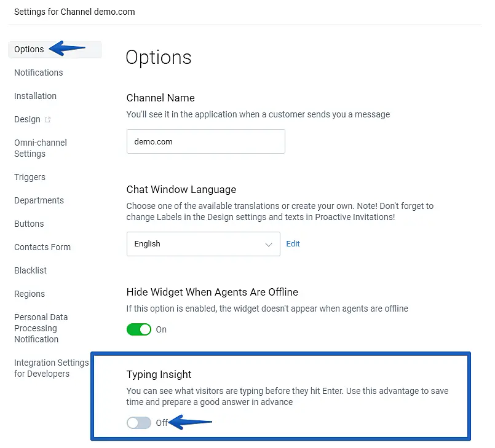Click the Channel Name input field
This screenshot has height=448, width=495.
(205, 141)
